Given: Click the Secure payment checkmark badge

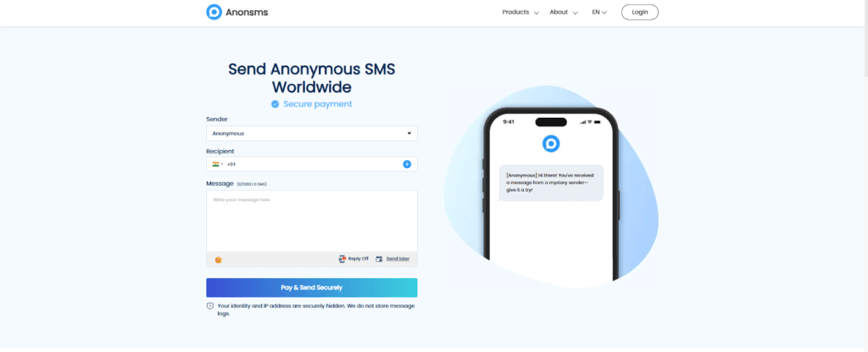Looking at the screenshot, I should click(x=275, y=104).
